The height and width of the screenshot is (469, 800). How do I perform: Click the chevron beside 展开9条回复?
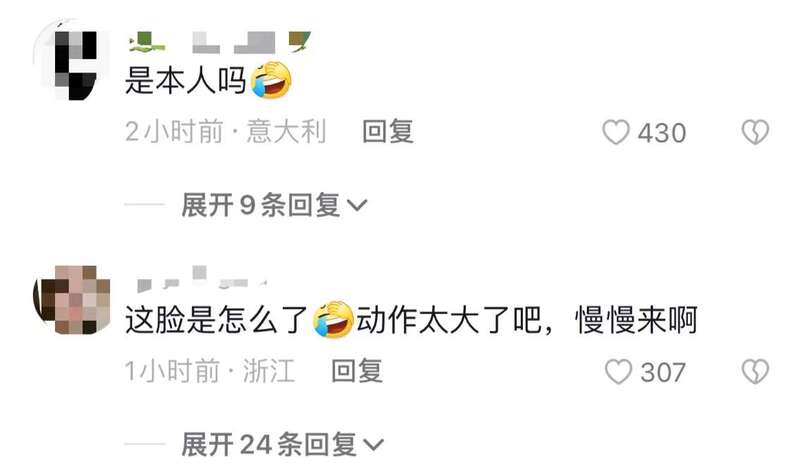pyautogui.click(x=357, y=206)
